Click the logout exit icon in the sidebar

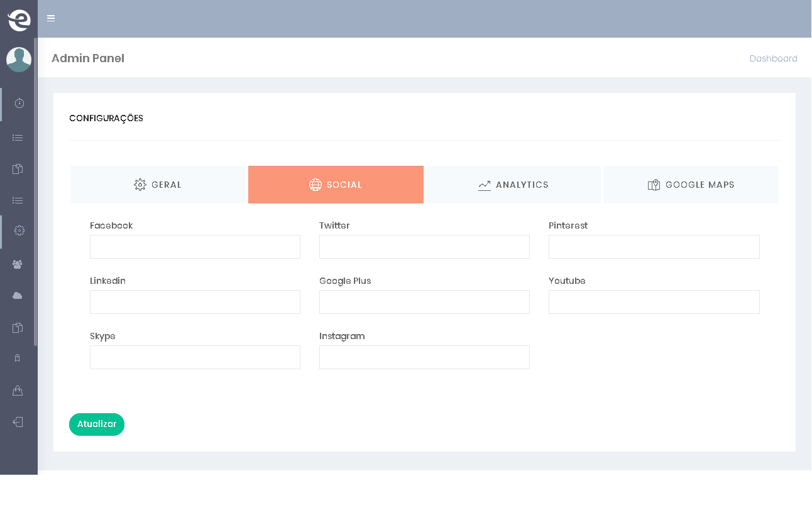pos(18,422)
